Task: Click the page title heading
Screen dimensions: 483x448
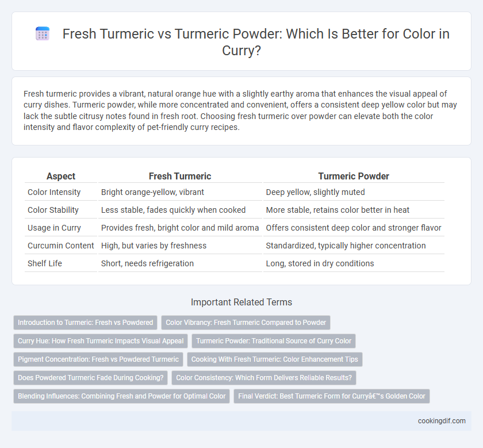Action: pyautogui.click(x=256, y=41)
